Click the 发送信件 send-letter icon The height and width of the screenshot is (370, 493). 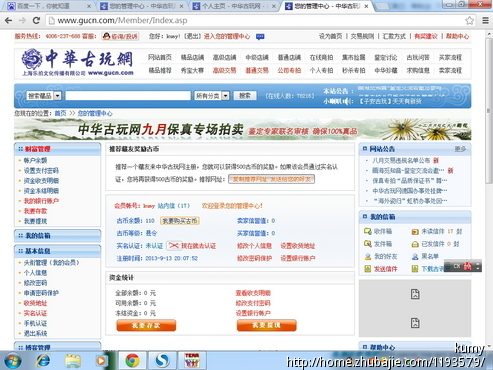(x=367, y=269)
